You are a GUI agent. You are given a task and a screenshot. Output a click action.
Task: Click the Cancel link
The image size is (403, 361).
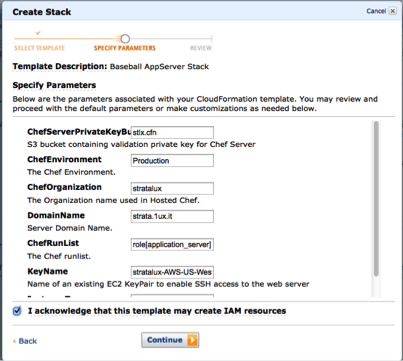pos(376,11)
